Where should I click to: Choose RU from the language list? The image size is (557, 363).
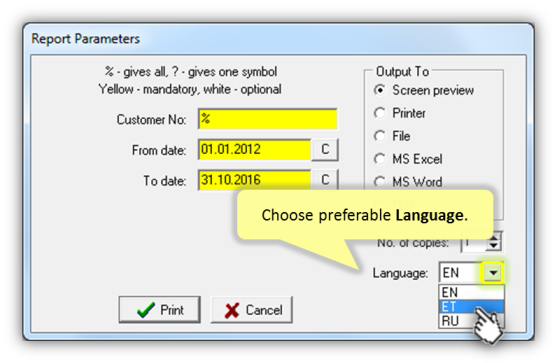point(472,321)
